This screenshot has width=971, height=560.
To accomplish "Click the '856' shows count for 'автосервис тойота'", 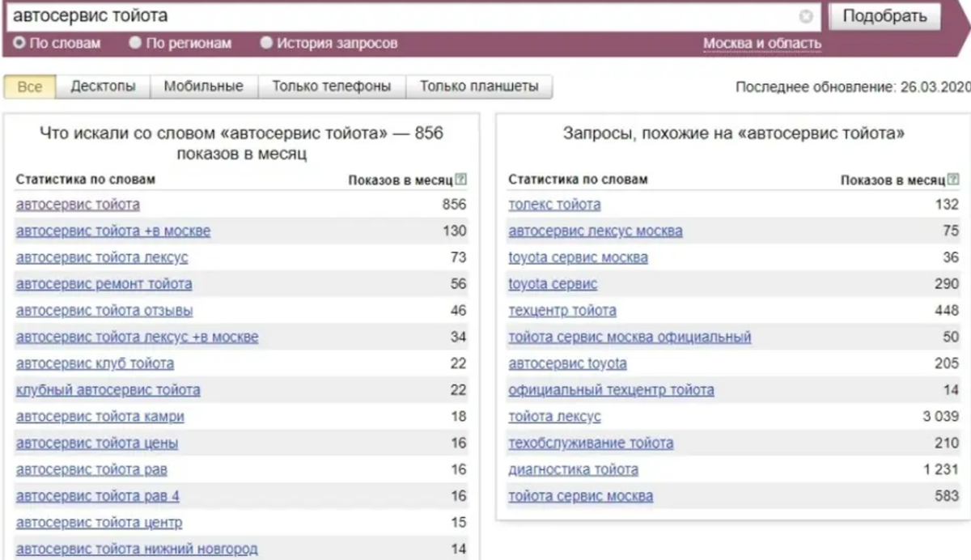I will [454, 205].
